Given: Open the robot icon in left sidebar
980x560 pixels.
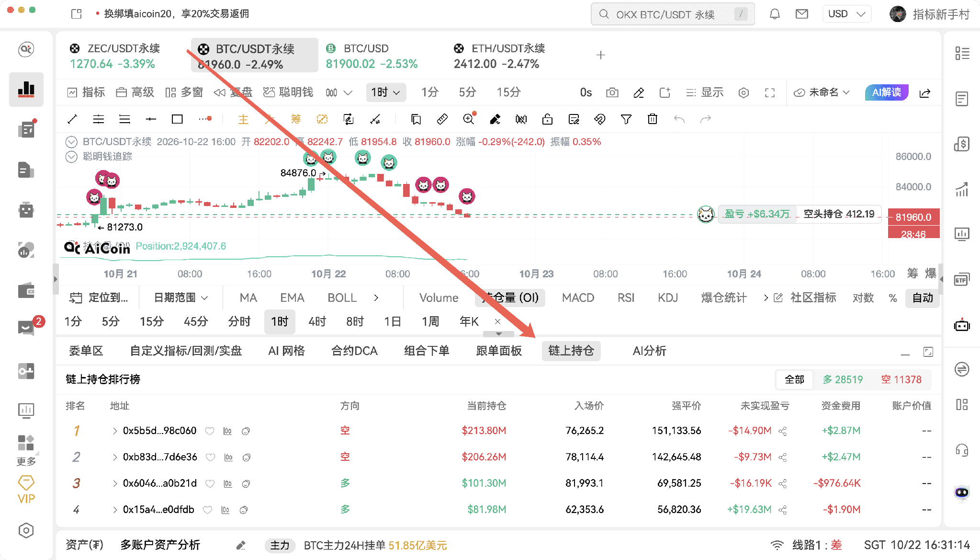Looking at the screenshot, I should point(26,210).
